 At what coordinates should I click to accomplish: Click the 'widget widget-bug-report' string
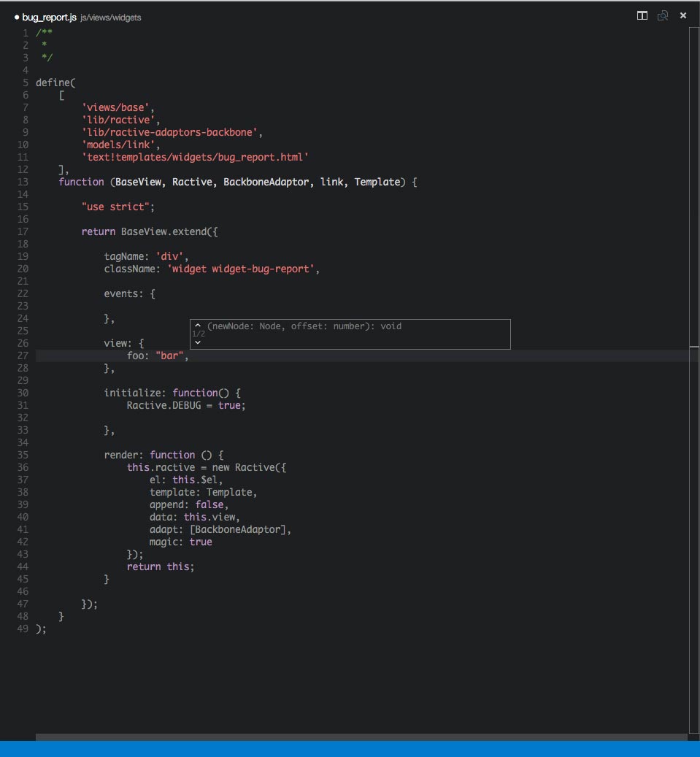pyautogui.click(x=240, y=269)
